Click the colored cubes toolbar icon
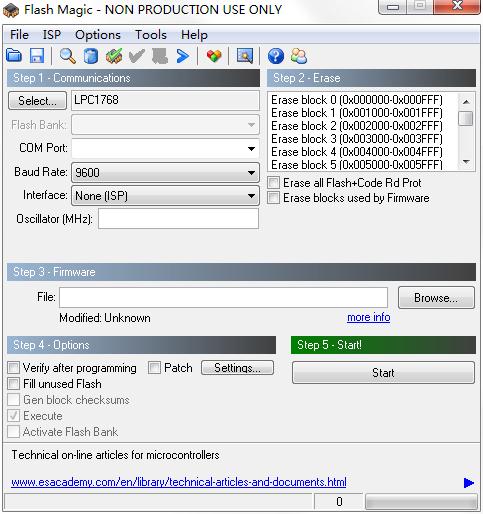The height and width of the screenshot is (514, 483). (x=214, y=56)
